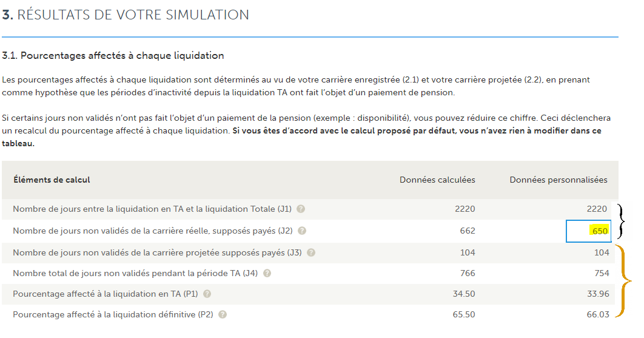Click the Éléments de calcul header
The width and height of the screenshot is (644, 338).
[x=52, y=180]
